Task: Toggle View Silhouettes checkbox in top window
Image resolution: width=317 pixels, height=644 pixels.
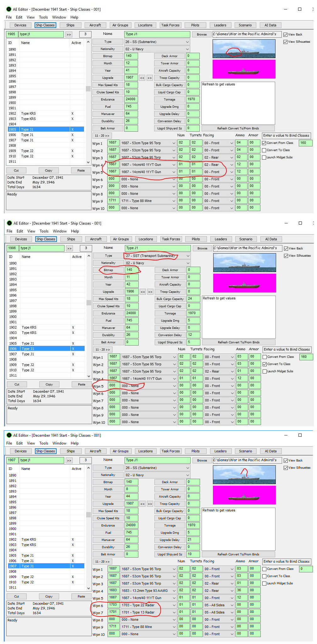Action: point(285,42)
